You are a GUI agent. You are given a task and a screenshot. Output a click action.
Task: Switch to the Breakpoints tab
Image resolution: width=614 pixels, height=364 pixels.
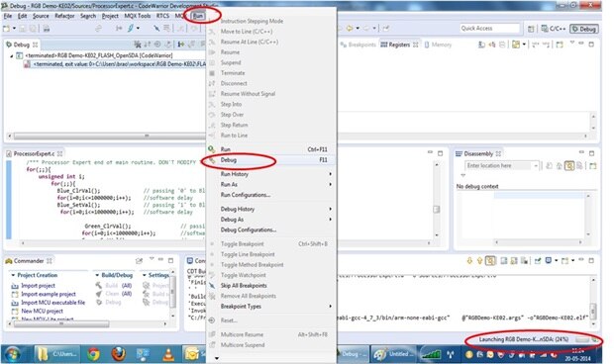coord(358,45)
